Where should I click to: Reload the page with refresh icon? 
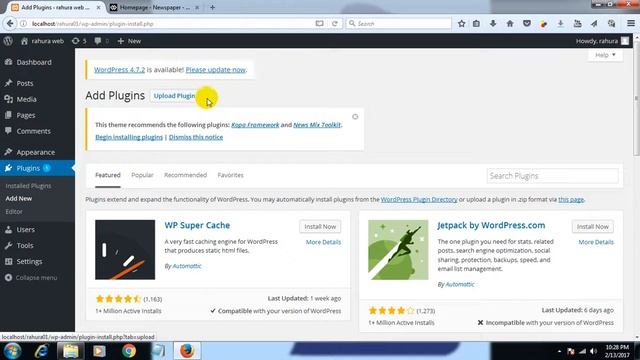pyautogui.click(x=335, y=24)
